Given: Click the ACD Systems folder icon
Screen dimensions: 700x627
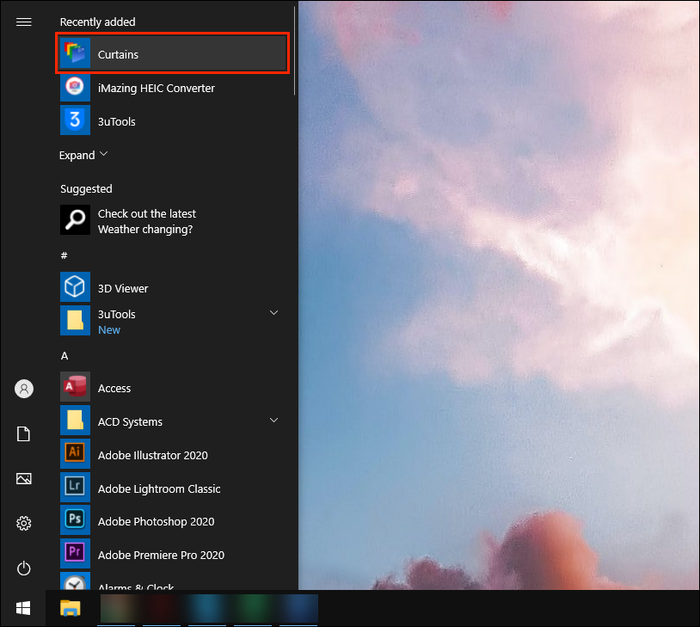Looking at the screenshot, I should (75, 420).
